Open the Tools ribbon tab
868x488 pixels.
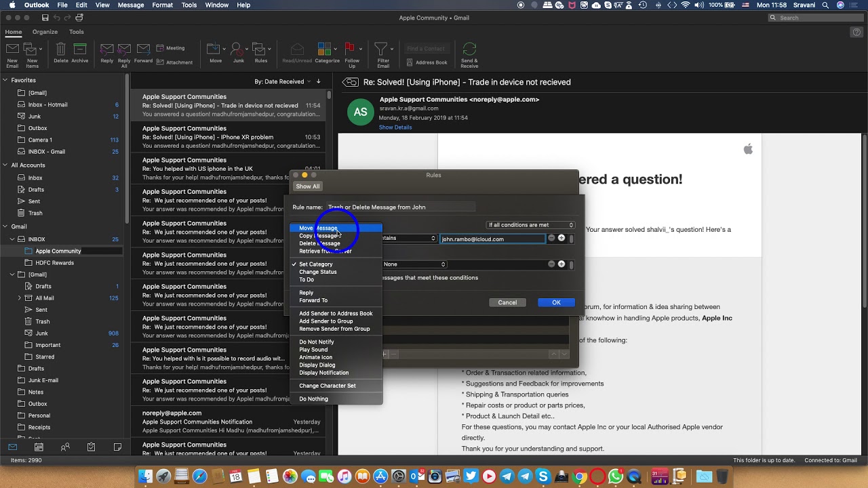(77, 32)
